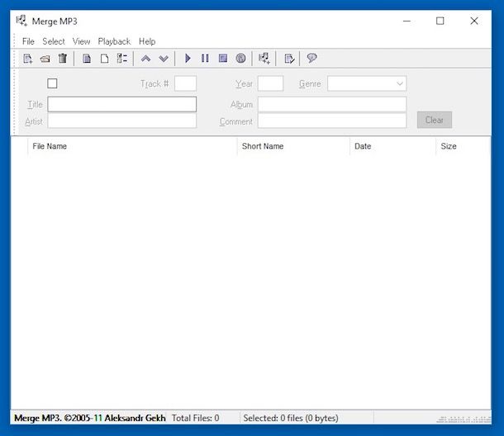Sort by the Size column header
Viewport: 504px width, 436px height.
(x=464, y=146)
